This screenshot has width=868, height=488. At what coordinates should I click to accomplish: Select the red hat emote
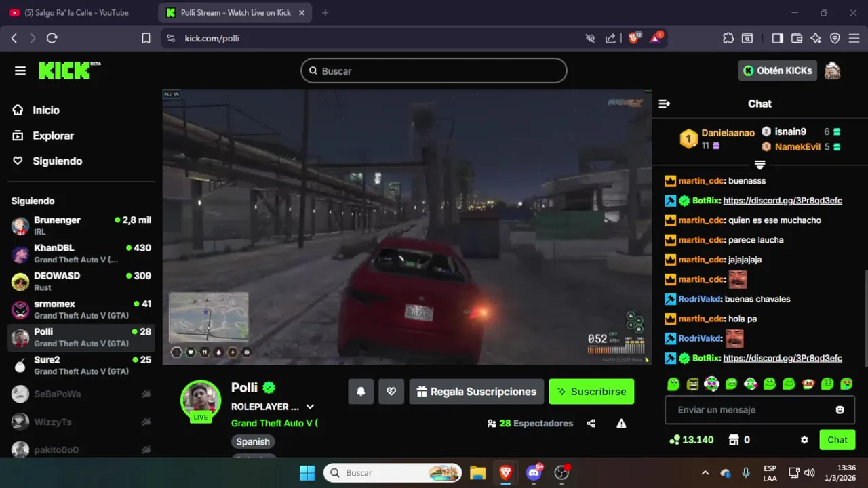[x=808, y=384]
